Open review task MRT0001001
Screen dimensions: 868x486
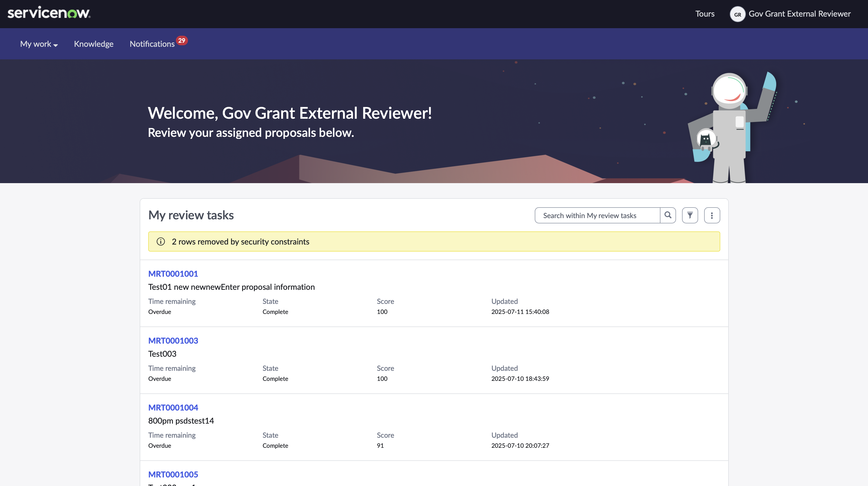pyautogui.click(x=173, y=273)
